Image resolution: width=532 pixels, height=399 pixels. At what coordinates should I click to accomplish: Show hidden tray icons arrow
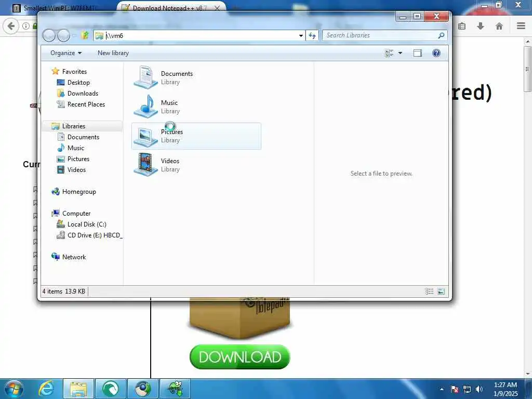[442, 389]
